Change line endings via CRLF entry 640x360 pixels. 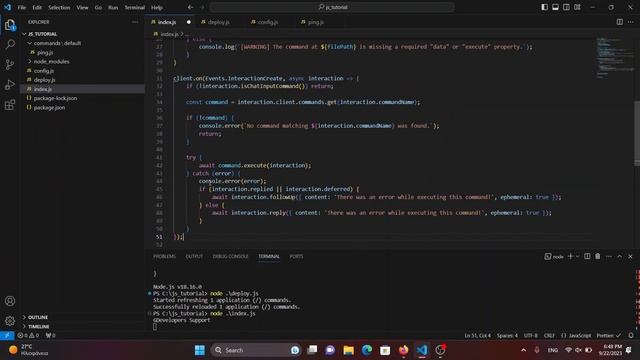[549, 336]
